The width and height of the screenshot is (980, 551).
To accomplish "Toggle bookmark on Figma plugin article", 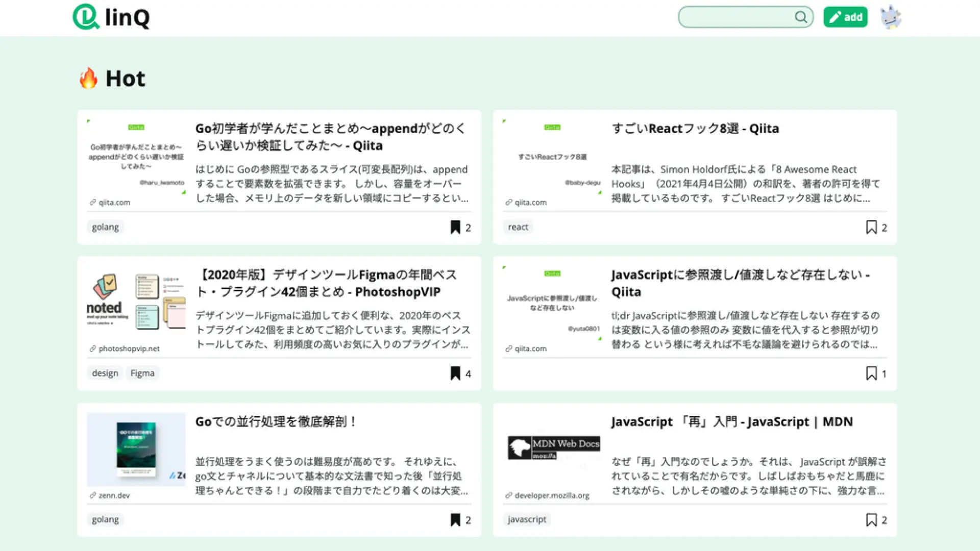I will click(x=455, y=373).
